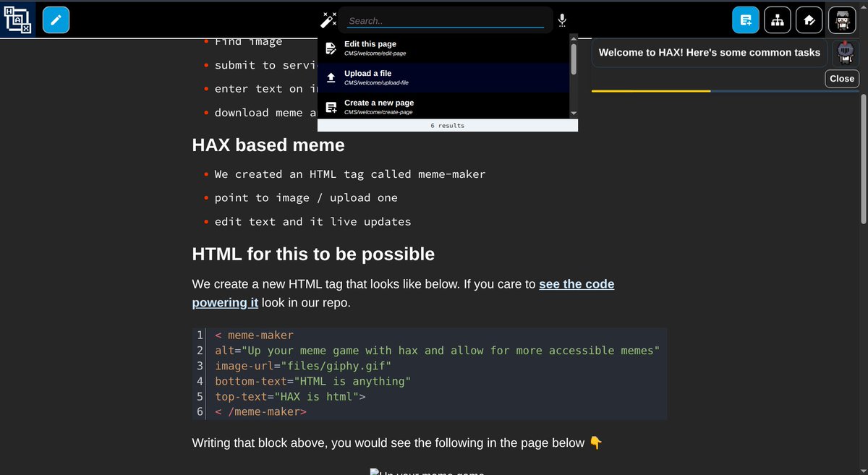Click the blue add-page icon button
Image resolution: width=868 pixels, height=475 pixels.
pos(746,20)
